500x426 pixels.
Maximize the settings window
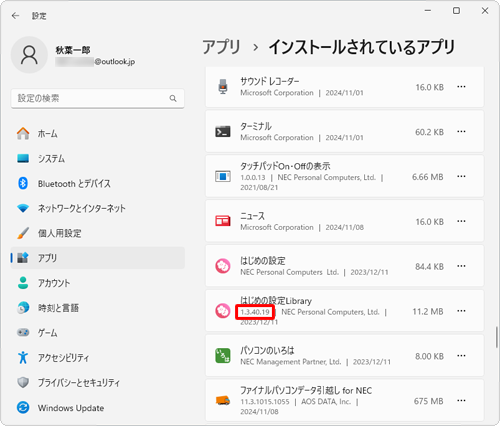[x=456, y=11]
